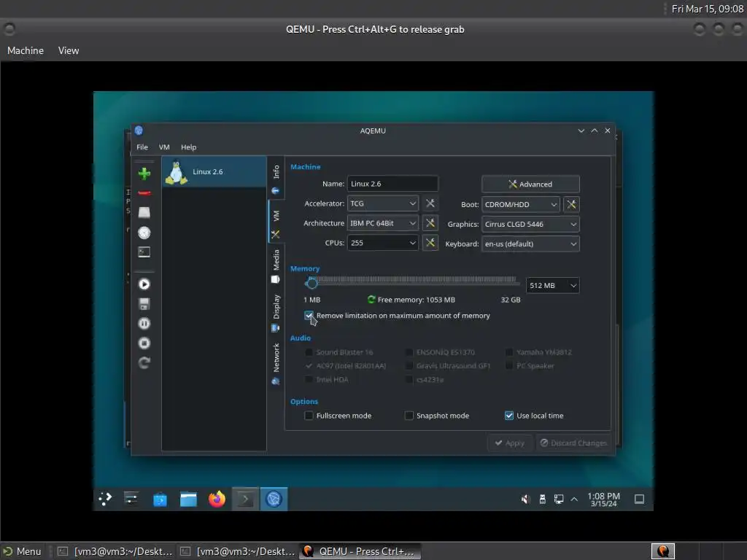Click the guest clock showing 1:08 PM

point(603,499)
